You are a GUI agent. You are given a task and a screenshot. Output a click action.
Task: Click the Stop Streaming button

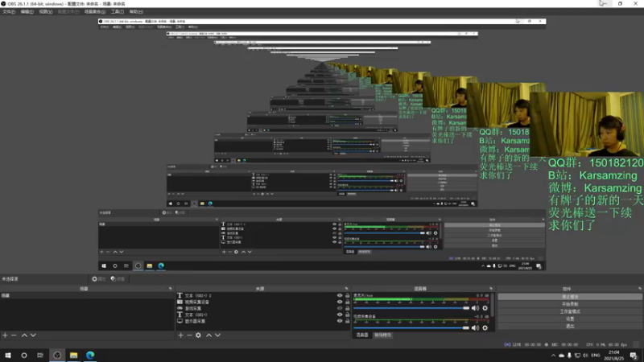[x=570, y=297]
